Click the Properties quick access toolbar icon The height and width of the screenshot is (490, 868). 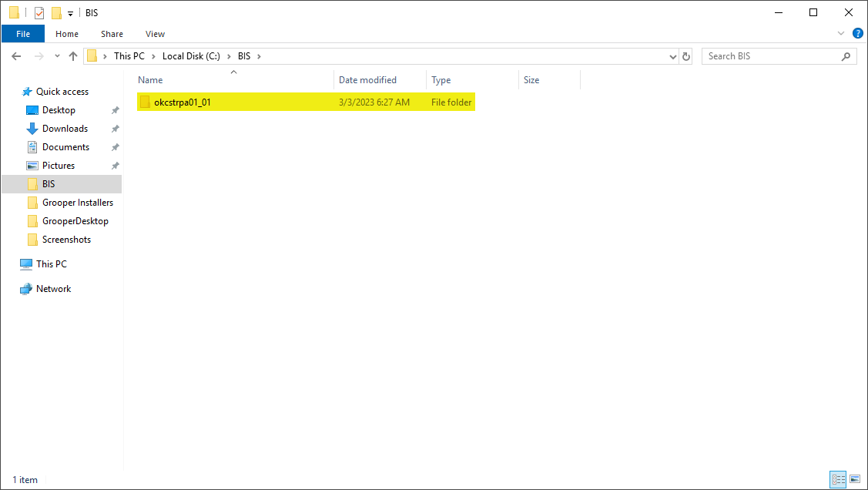[x=39, y=13]
